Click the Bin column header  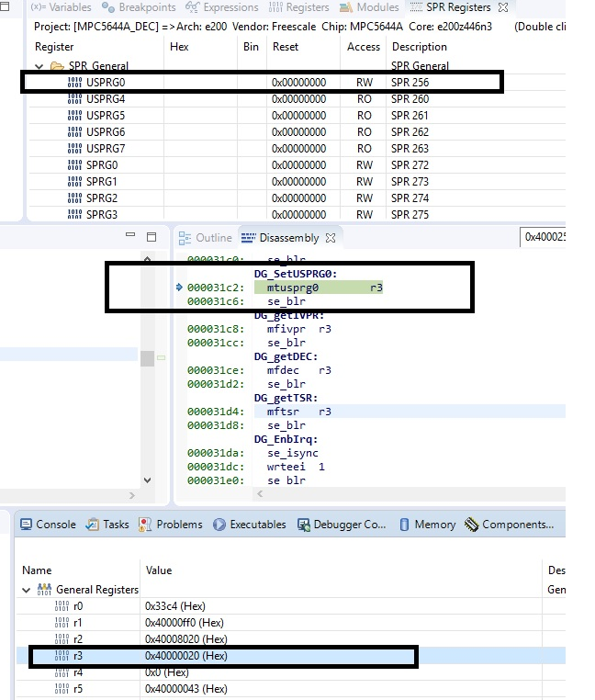251,47
